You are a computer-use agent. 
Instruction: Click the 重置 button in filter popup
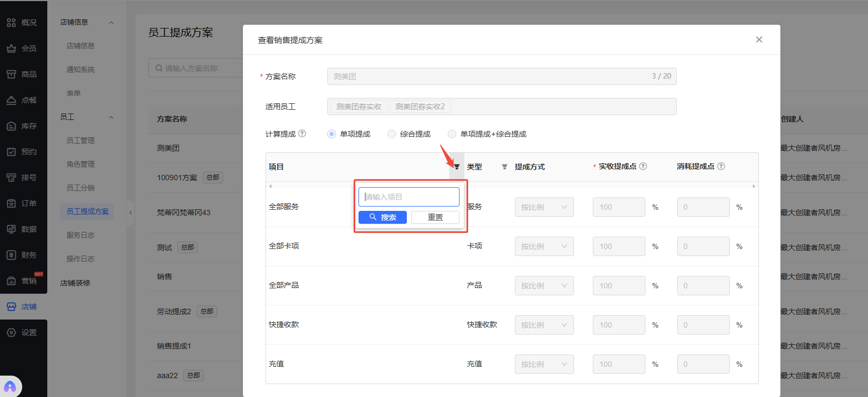coord(435,217)
